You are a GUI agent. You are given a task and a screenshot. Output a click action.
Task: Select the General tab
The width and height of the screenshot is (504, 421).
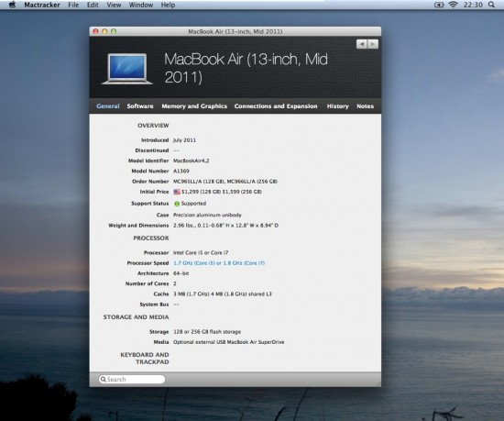(108, 106)
